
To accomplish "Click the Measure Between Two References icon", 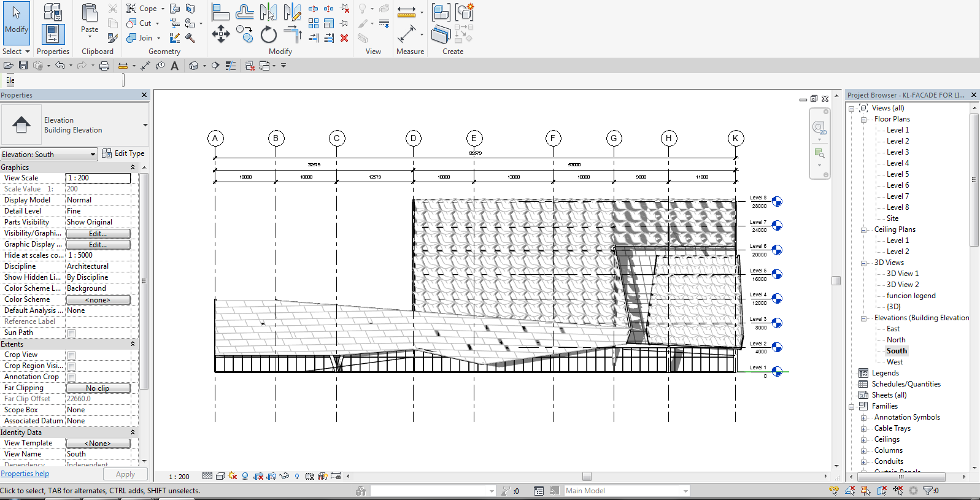I will click(x=406, y=12).
